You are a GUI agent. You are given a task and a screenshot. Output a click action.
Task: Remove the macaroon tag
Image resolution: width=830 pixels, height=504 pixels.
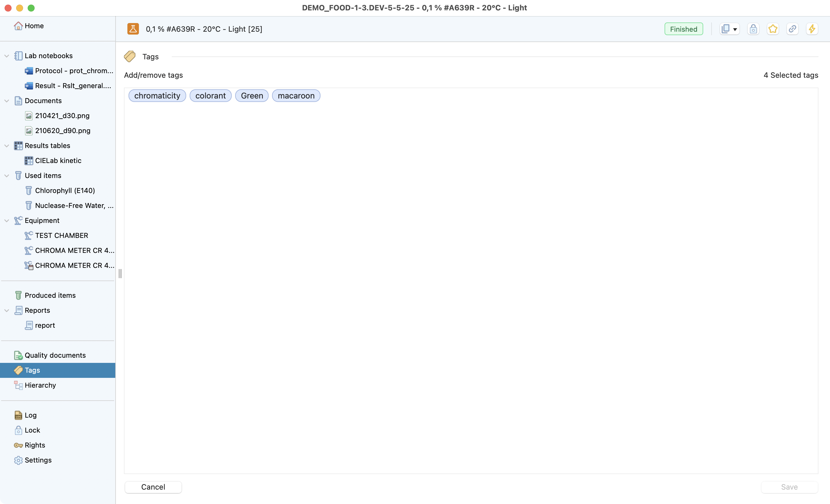296,96
